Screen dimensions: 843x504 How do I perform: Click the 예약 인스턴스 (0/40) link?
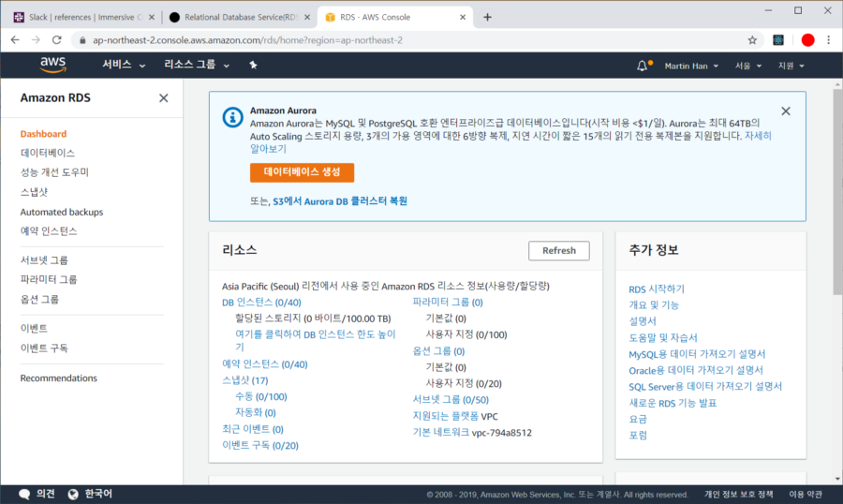point(264,364)
